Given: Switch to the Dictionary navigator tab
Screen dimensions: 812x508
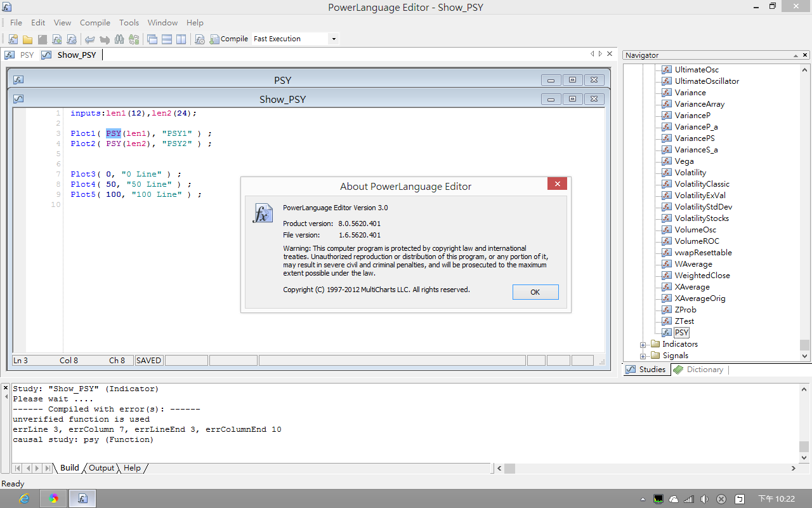Looking at the screenshot, I should pyautogui.click(x=699, y=370).
